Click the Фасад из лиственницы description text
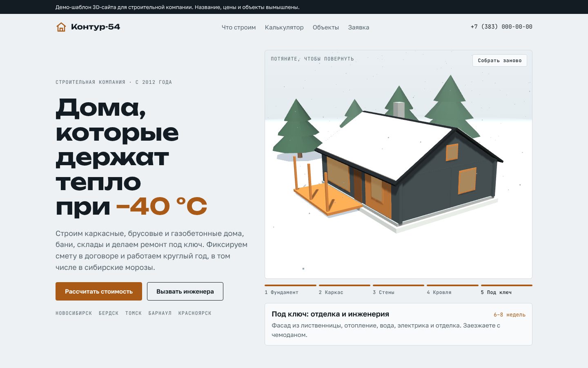This screenshot has width=588, height=368. click(386, 330)
